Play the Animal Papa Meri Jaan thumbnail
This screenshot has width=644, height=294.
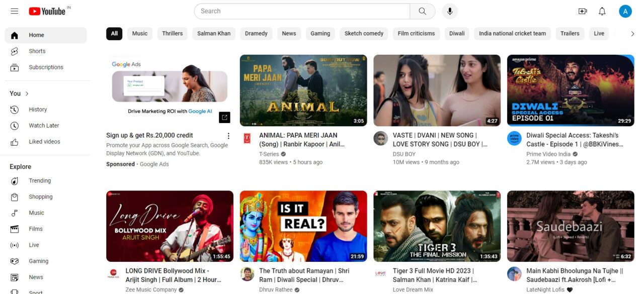pyautogui.click(x=303, y=90)
